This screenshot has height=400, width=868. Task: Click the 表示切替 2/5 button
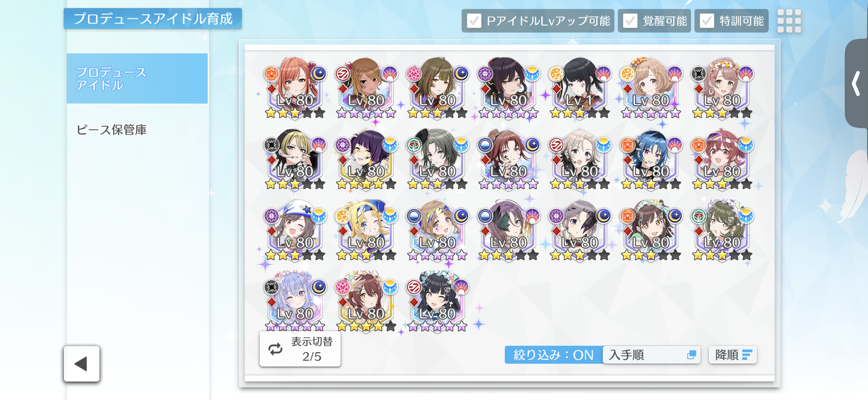tap(300, 349)
